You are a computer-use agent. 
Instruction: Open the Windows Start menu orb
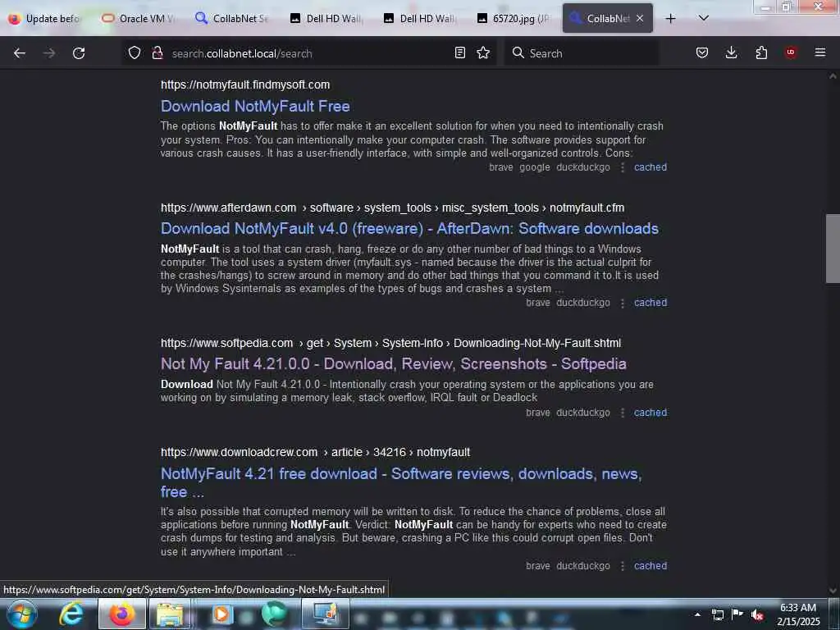coord(21,614)
